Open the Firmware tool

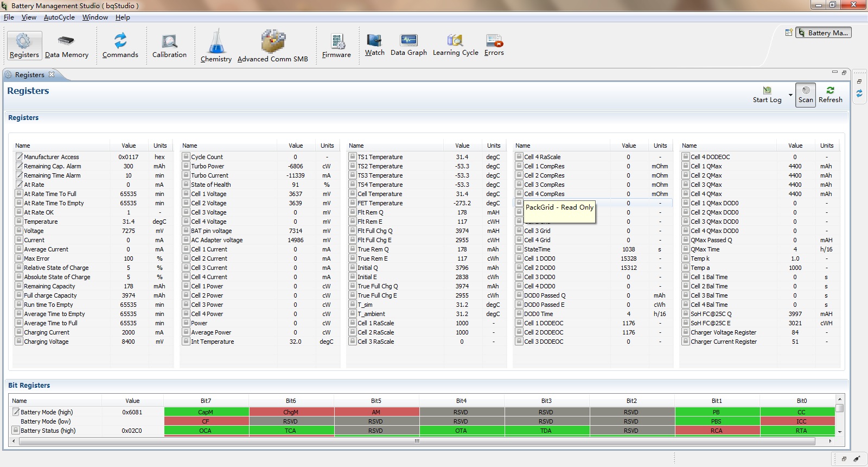click(336, 46)
